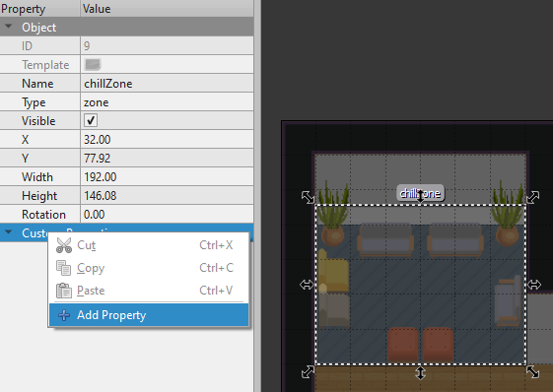The image size is (553, 392).
Task: Click the top-left diagonal resize handle
Action: pyautogui.click(x=308, y=197)
